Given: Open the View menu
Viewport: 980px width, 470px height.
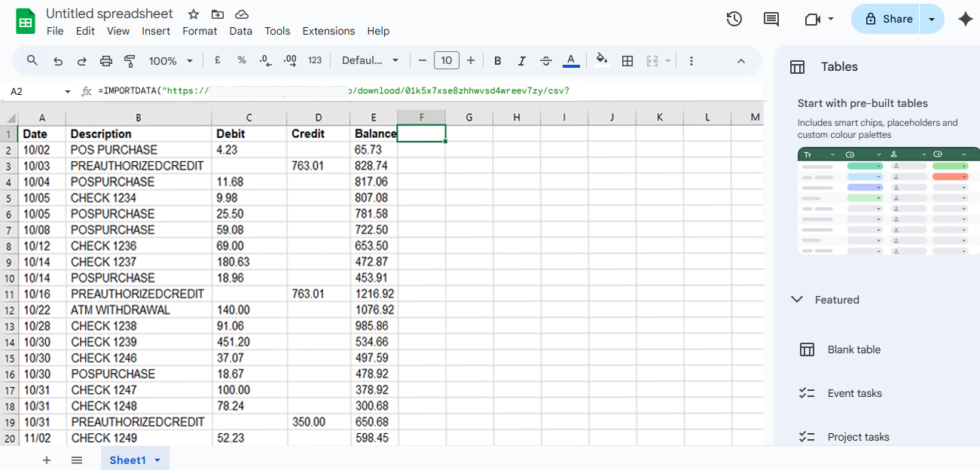Looking at the screenshot, I should [x=118, y=31].
